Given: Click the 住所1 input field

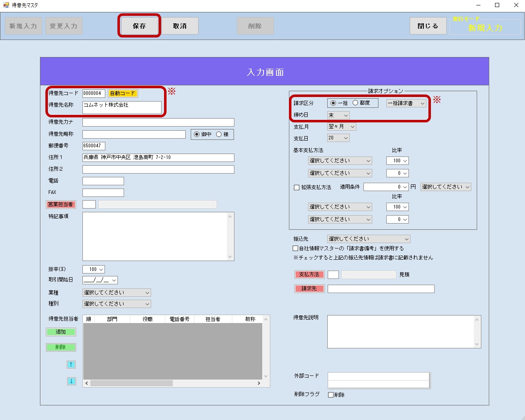Looking at the screenshot, I should click(x=158, y=157).
